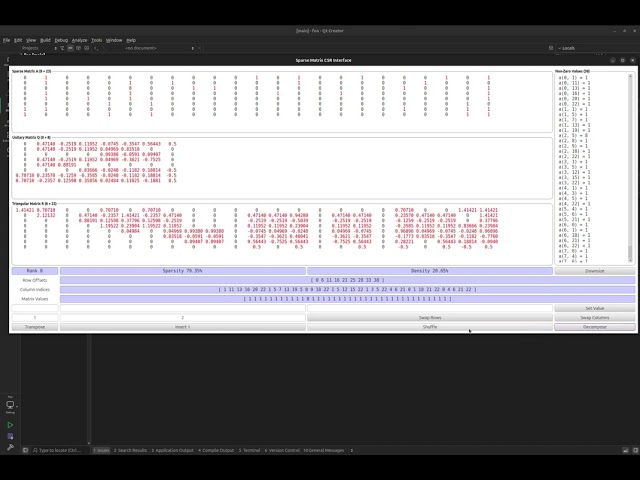Click the Swap Rows button
The image size is (640, 480).
430,318
